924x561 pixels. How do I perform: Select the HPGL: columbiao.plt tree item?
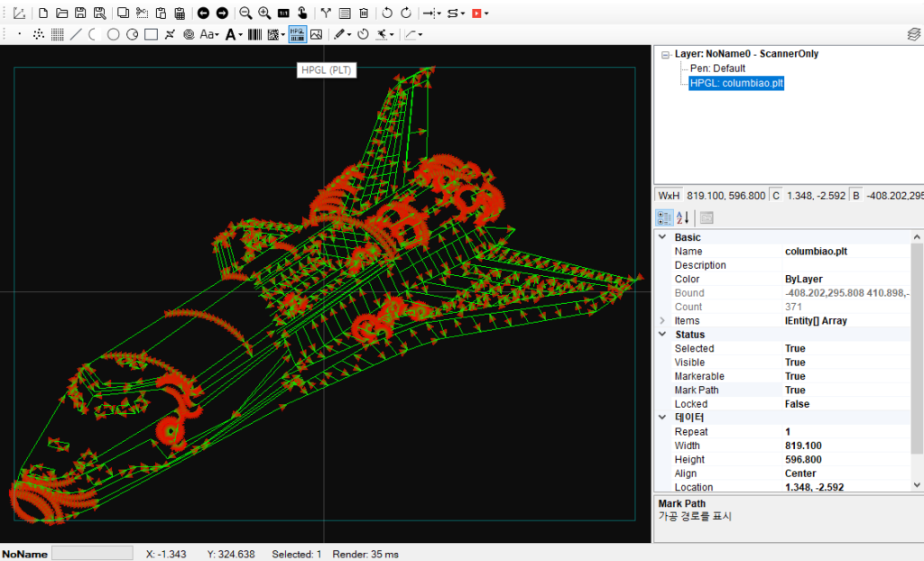(x=736, y=83)
